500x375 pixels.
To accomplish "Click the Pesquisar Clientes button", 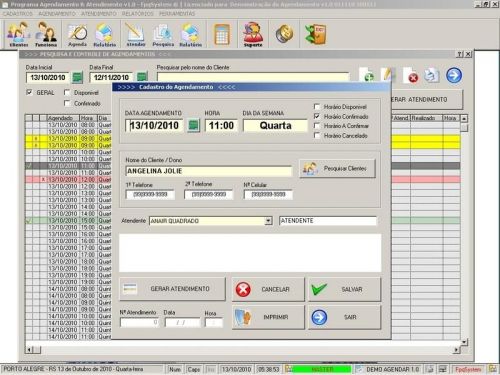I will point(337,169).
